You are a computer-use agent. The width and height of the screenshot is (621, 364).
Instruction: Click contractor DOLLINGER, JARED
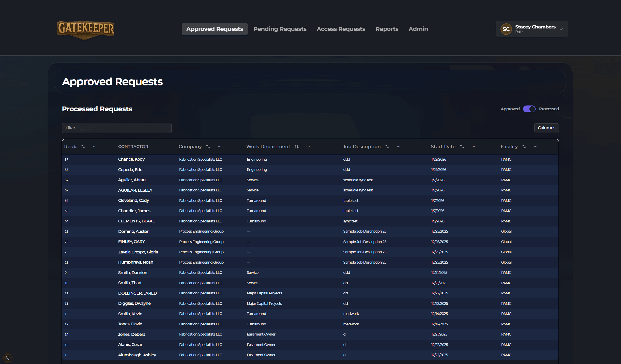coord(138,293)
